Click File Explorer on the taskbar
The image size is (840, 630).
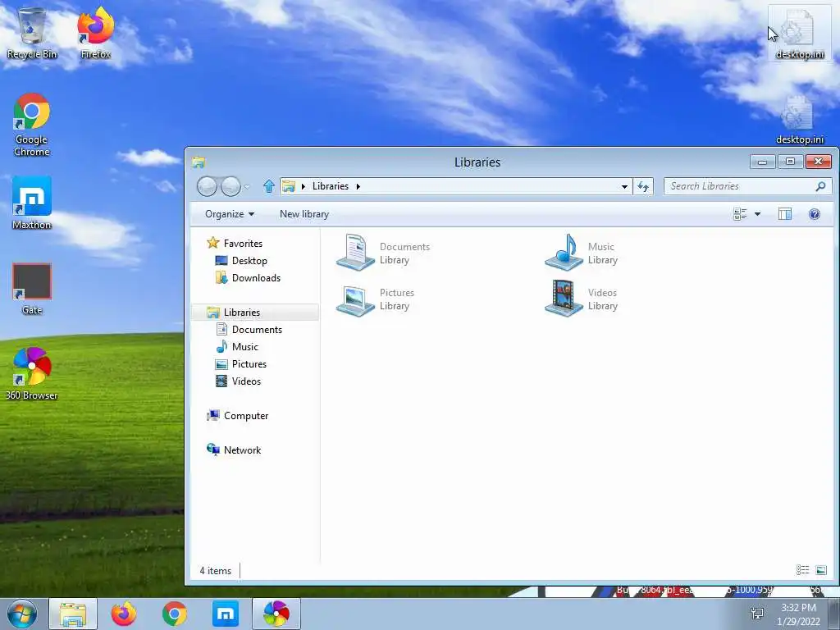(x=73, y=614)
